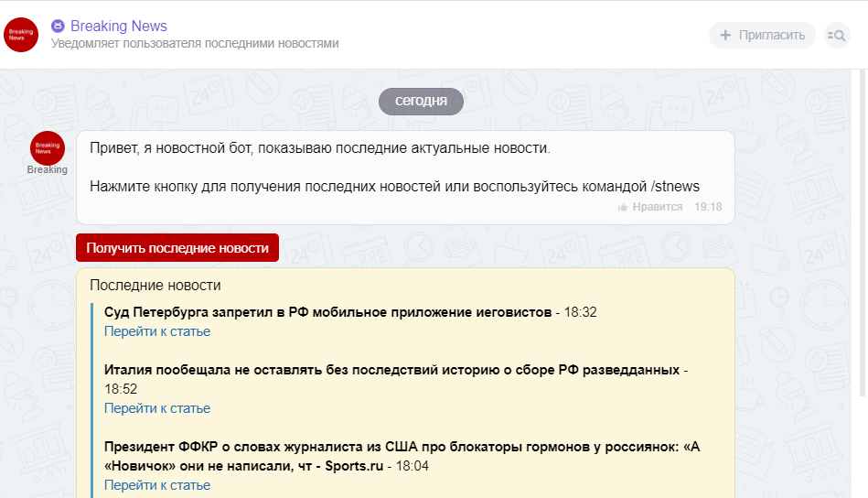
Task: Click the bot icon beside Breaking News title
Action: pyautogui.click(x=59, y=26)
